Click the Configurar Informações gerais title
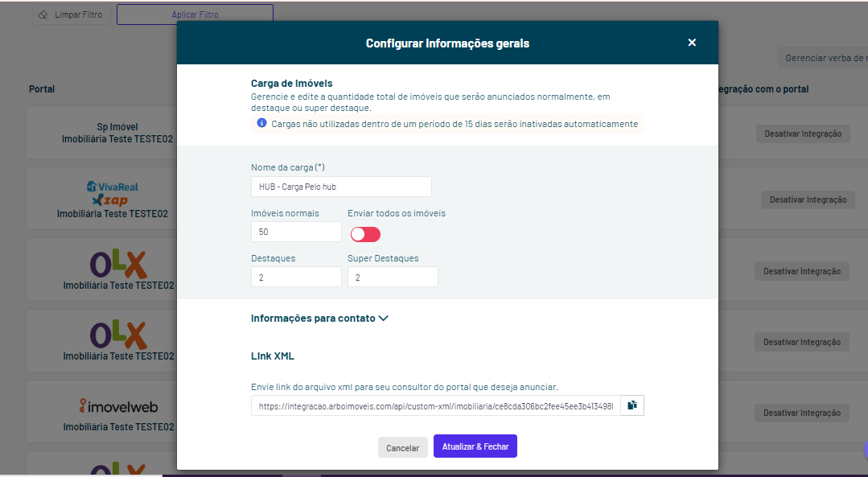This screenshot has height=477, width=868. 447,43
